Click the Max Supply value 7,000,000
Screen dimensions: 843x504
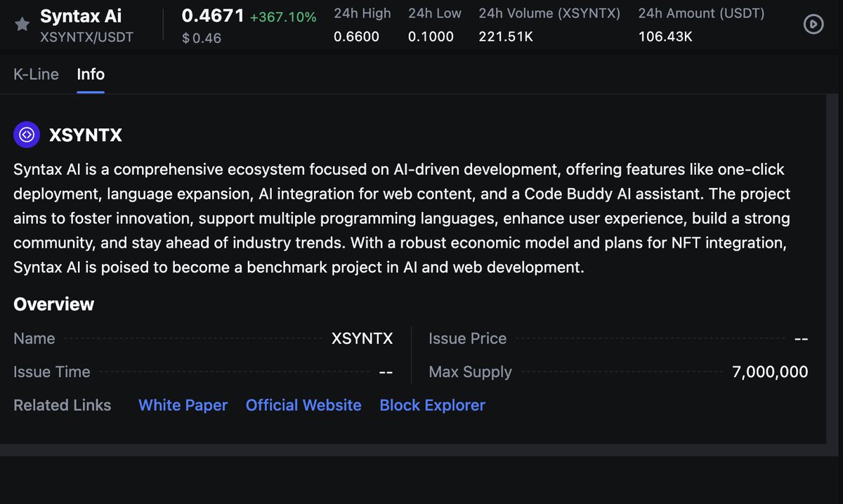click(770, 371)
